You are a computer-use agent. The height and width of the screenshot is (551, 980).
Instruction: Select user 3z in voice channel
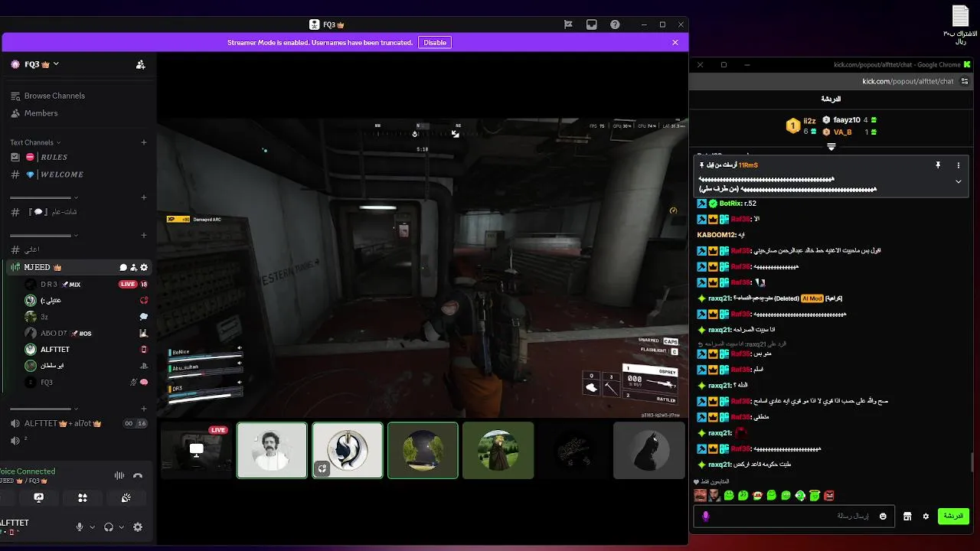[44, 317]
